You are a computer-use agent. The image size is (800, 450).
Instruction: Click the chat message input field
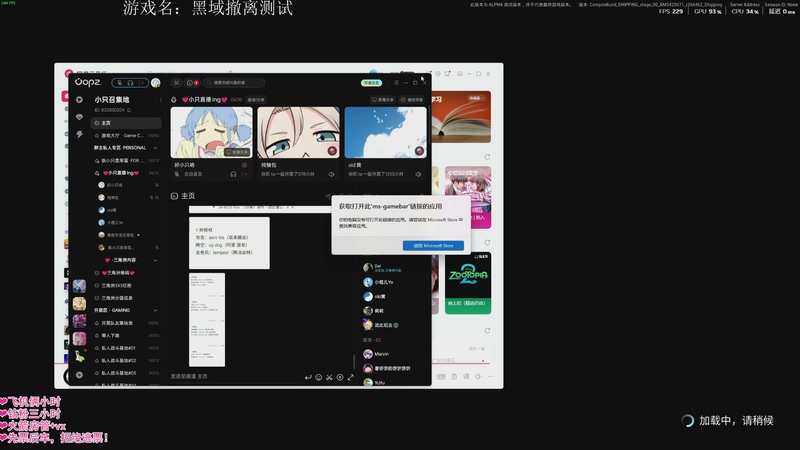[235, 377]
